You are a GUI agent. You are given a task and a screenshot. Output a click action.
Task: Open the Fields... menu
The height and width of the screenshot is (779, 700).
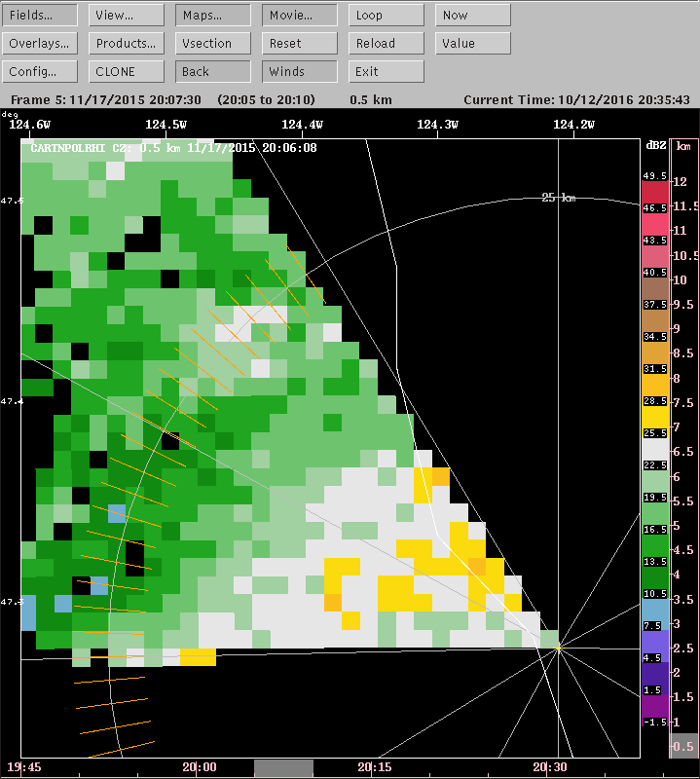coord(40,16)
